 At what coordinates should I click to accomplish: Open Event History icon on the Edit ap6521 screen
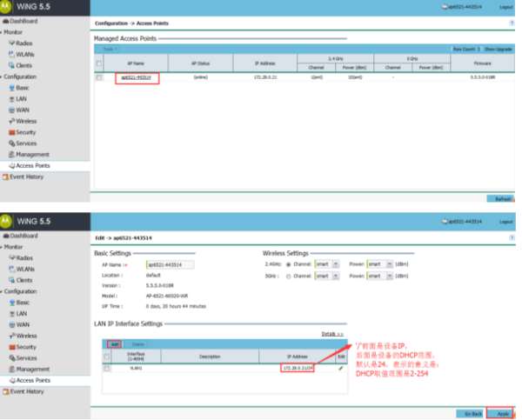coord(6,391)
